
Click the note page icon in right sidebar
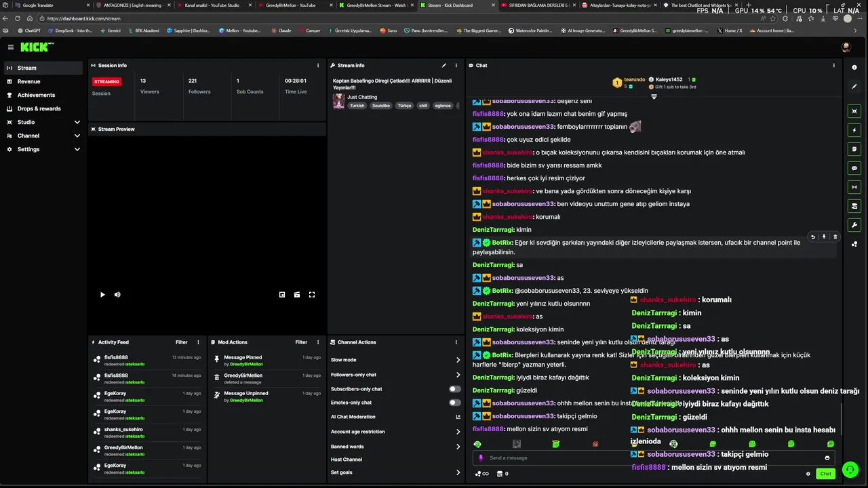[854, 149]
